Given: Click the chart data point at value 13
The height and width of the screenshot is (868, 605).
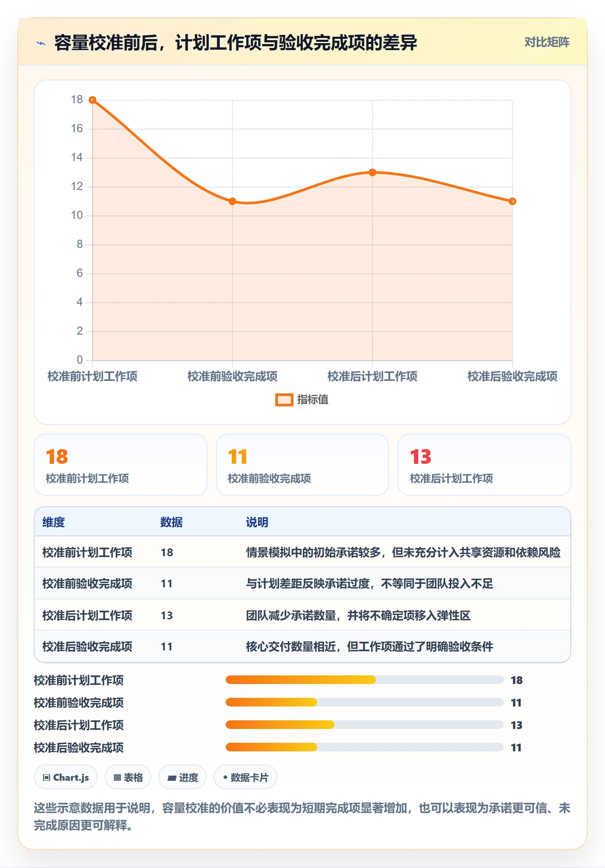Looking at the screenshot, I should 373,172.
